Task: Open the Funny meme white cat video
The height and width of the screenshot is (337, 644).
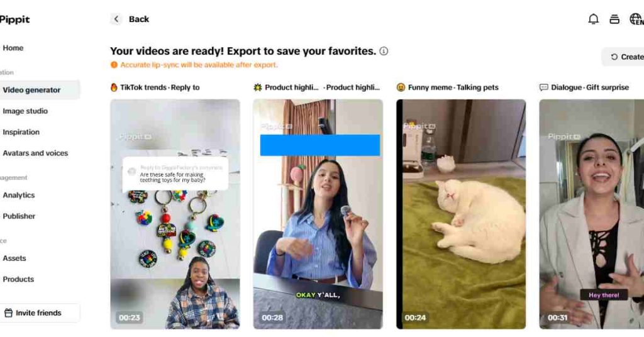Action: tap(461, 214)
